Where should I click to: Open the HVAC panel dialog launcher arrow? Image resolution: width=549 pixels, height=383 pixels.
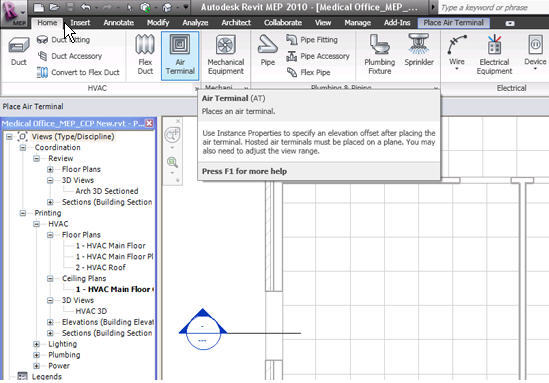point(197,88)
